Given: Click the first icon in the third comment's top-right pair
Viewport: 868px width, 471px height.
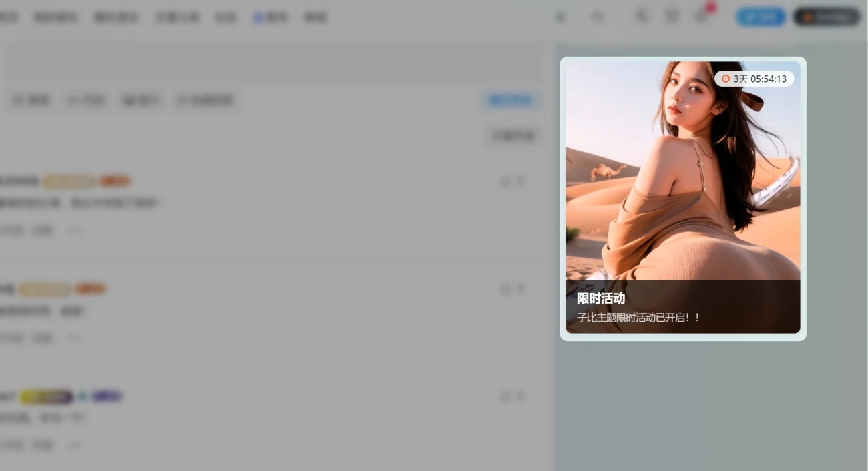Looking at the screenshot, I should (505, 397).
